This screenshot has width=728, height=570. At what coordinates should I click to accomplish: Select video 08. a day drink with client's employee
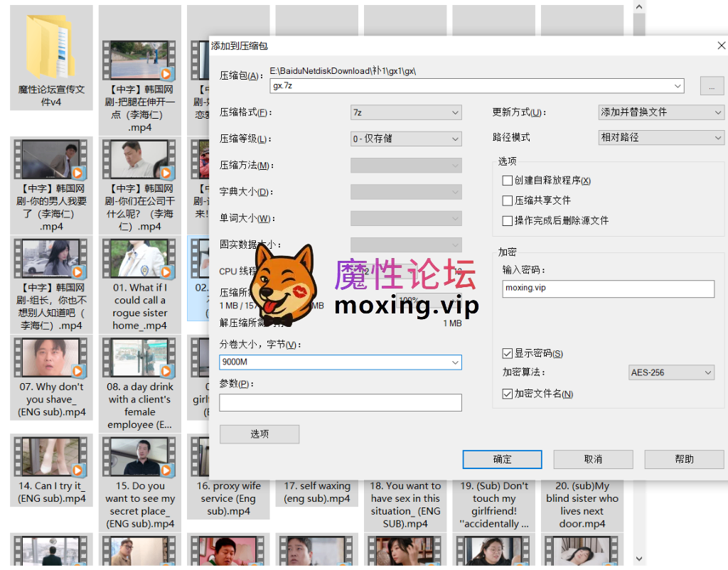(139, 357)
